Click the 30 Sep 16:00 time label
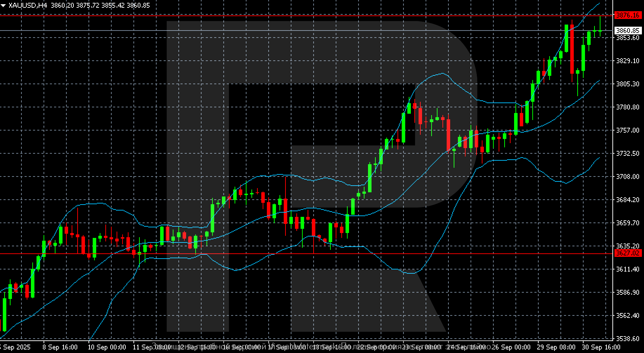Image resolution: width=644 pixels, height=353 pixels. click(601, 347)
